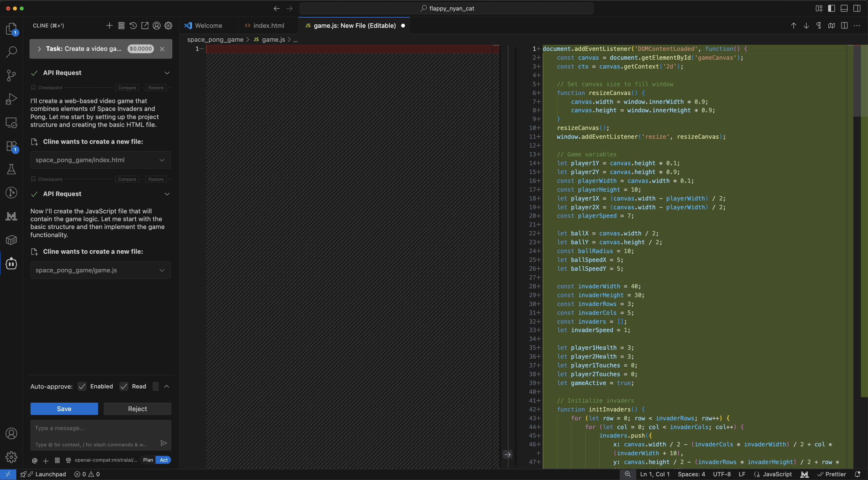This screenshot has height=480, width=868.
Task: Open the Search view in activity bar
Action: coord(11,52)
